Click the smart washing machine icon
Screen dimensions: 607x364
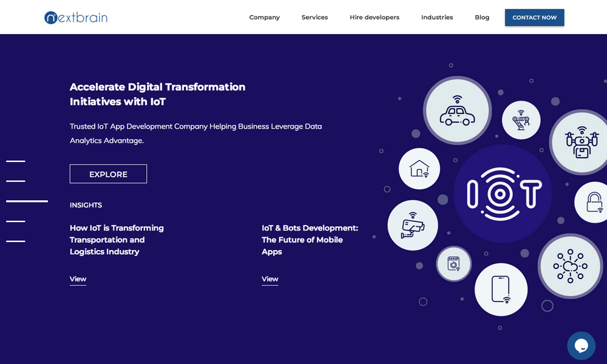(x=453, y=264)
